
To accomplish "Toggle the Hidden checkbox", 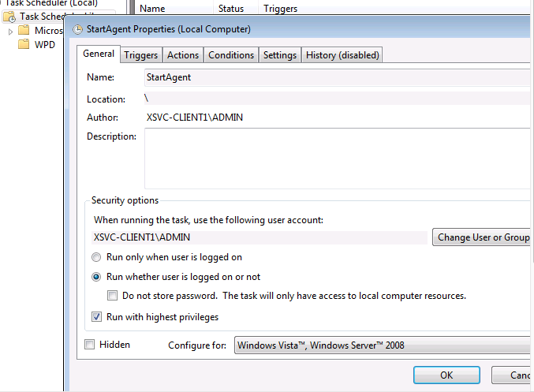I will [x=90, y=345].
